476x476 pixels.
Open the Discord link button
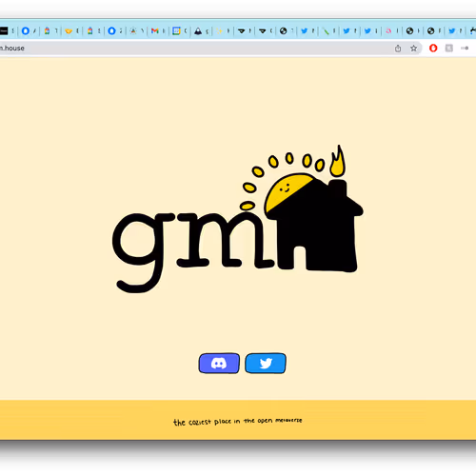[x=219, y=363]
